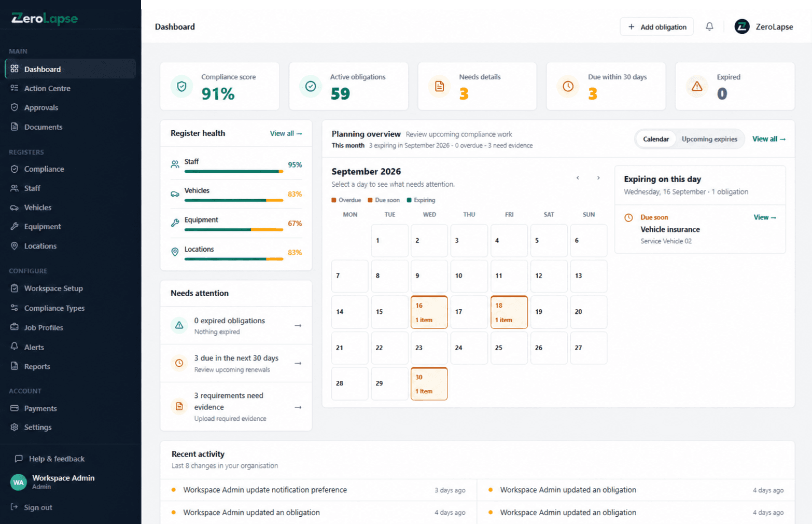
Task: Click the Equipment 67% progress bar
Action: (x=234, y=230)
